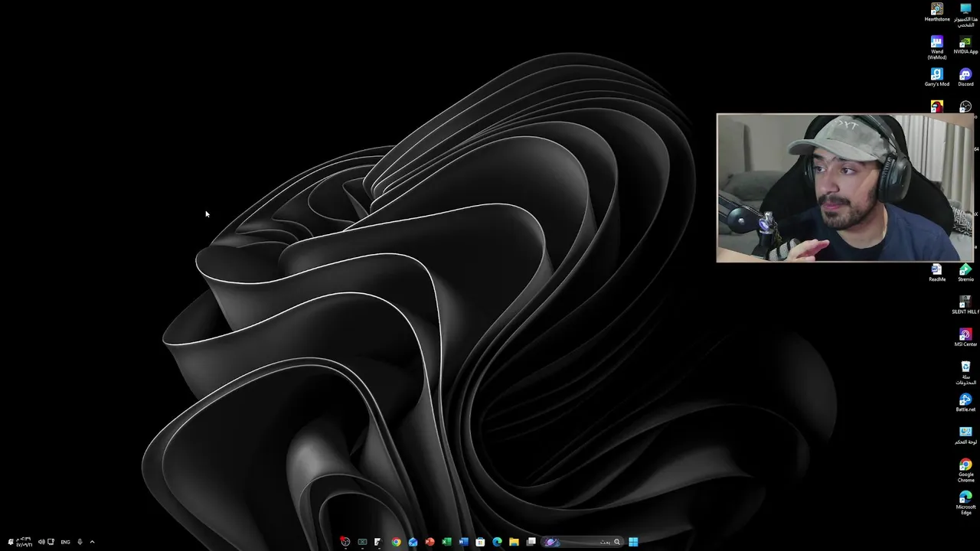
Task: Launch PowerPoint from the taskbar
Action: [430, 542]
